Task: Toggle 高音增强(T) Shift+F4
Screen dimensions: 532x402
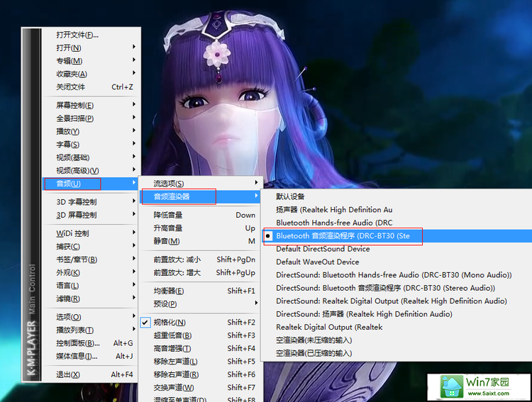Action: [201, 348]
